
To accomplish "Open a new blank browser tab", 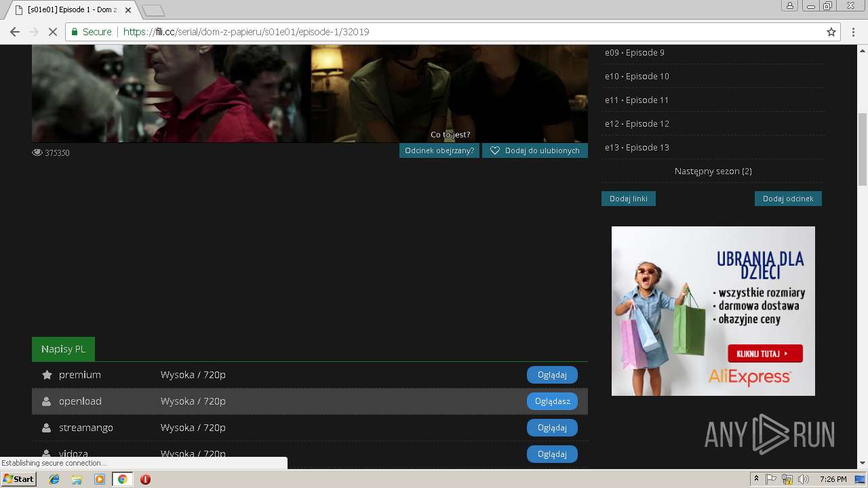I will point(153,10).
